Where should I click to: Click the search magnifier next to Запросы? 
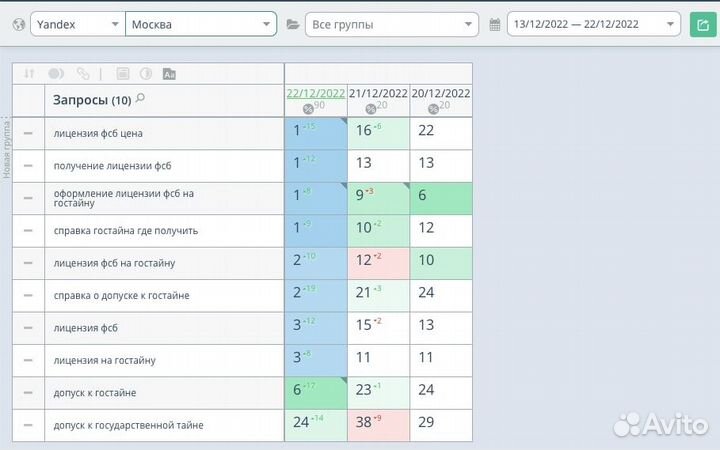[x=140, y=99]
